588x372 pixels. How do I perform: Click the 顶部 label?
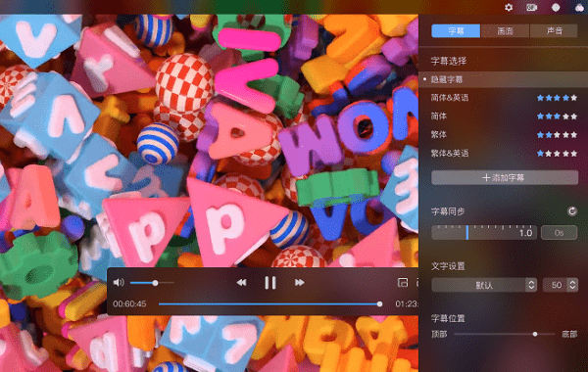[x=439, y=334]
